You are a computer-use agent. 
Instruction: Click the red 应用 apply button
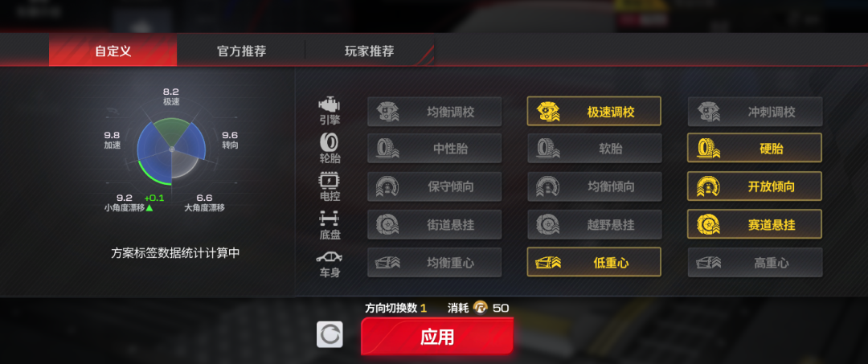click(437, 337)
